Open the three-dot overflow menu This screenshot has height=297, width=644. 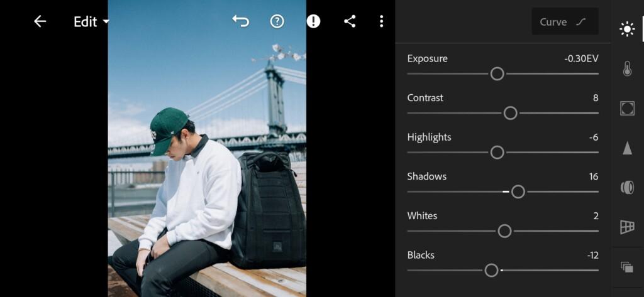coord(382,21)
